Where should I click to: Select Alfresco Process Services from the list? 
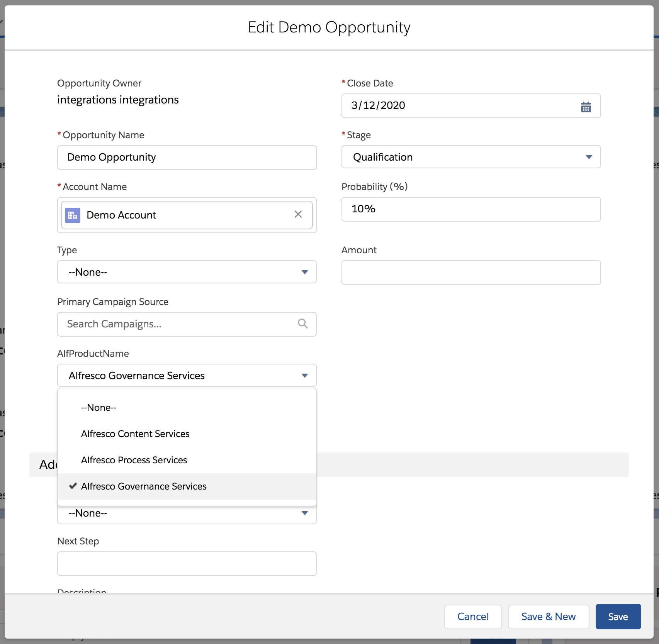point(134,460)
